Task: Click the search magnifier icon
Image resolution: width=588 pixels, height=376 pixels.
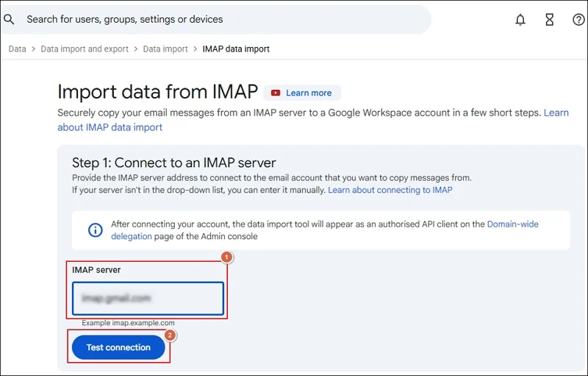Action: [x=9, y=19]
